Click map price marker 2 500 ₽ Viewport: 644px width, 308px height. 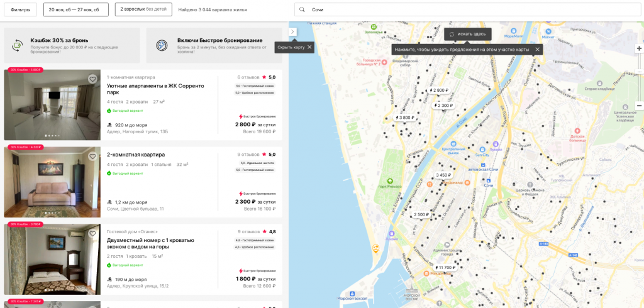point(421,214)
